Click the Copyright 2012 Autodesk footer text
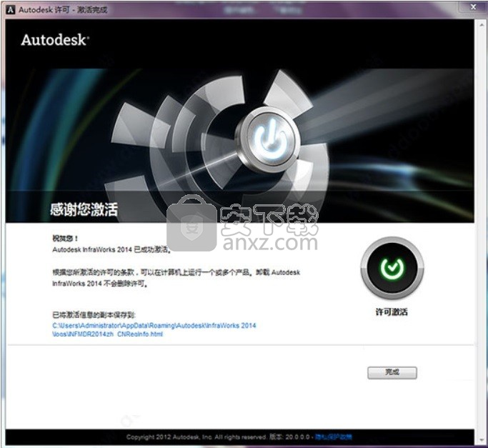The height and width of the screenshot is (448, 488). [x=196, y=437]
